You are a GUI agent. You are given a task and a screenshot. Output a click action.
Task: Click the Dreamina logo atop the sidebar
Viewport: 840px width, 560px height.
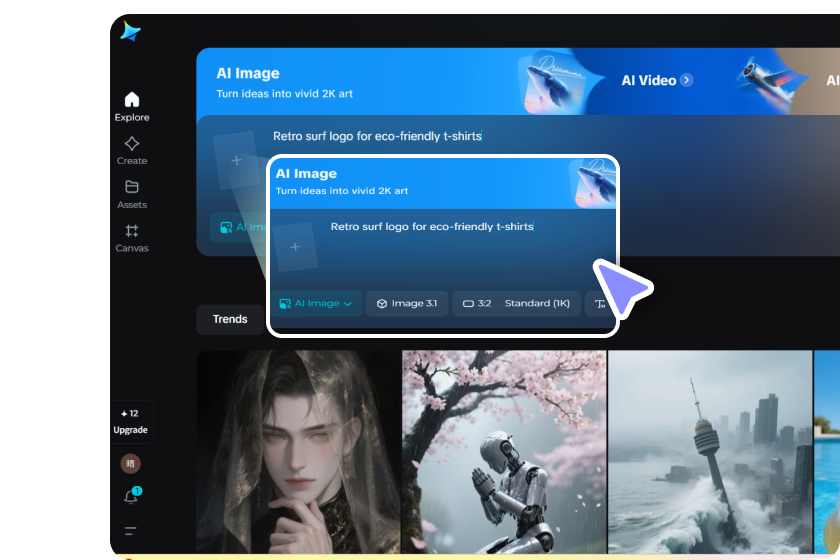click(x=130, y=31)
